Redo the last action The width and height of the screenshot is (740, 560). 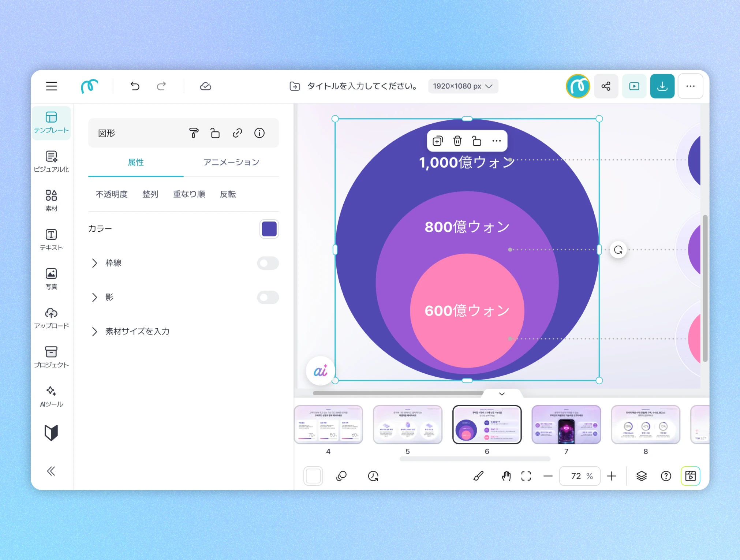[161, 86]
